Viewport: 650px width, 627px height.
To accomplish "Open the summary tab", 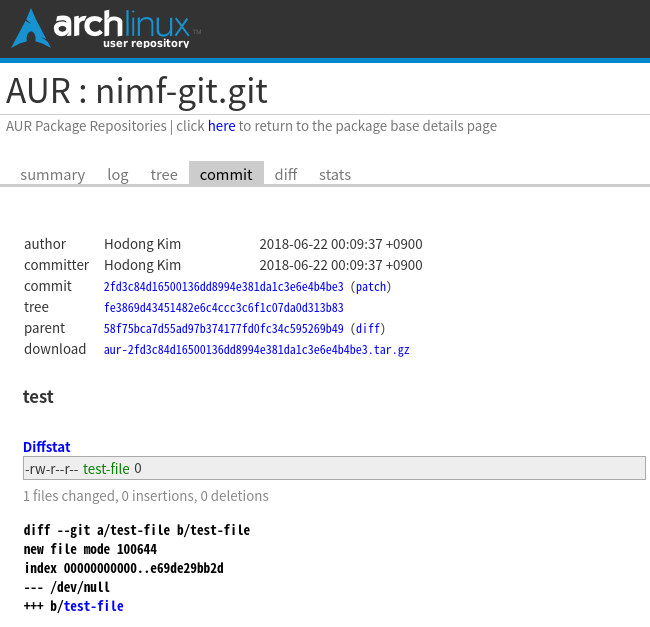I will (x=53, y=174).
